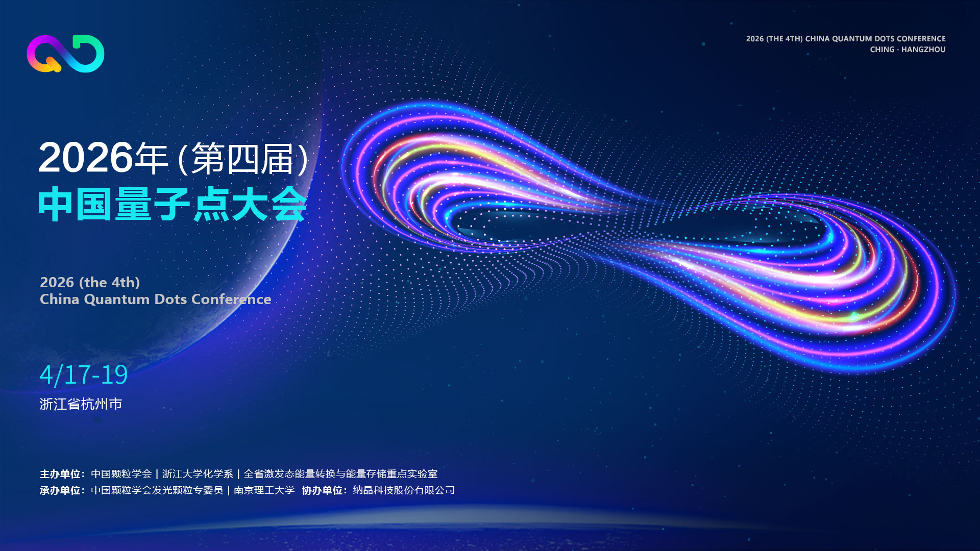Click CHING · HANGZHOU text
This screenshot has height=551, width=980.
[908, 49]
